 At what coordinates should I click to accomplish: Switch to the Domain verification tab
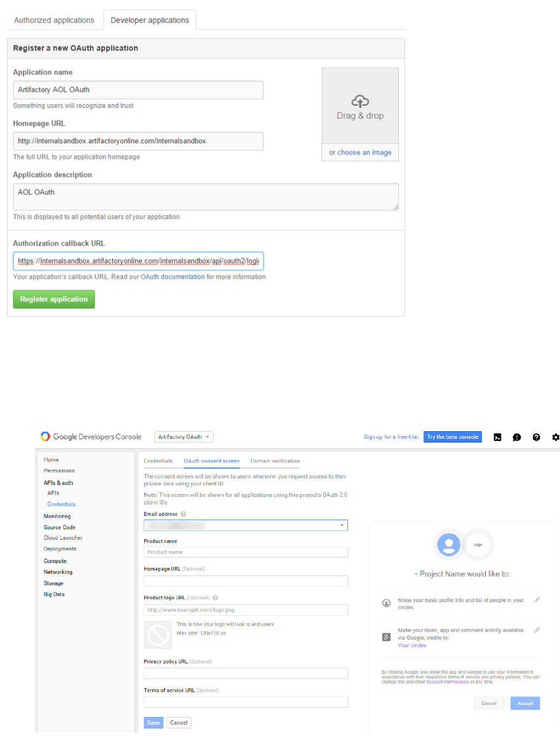(x=275, y=461)
